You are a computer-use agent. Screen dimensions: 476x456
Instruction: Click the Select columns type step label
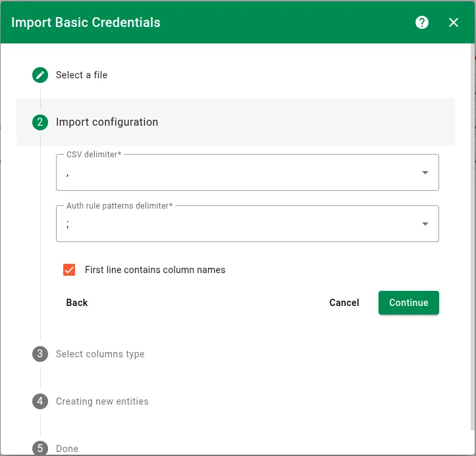[x=100, y=354]
